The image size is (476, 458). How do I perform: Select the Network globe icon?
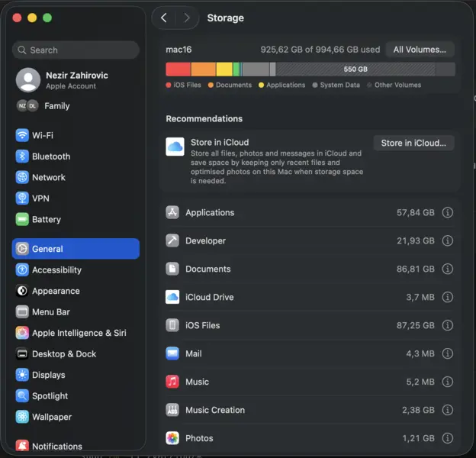point(22,177)
